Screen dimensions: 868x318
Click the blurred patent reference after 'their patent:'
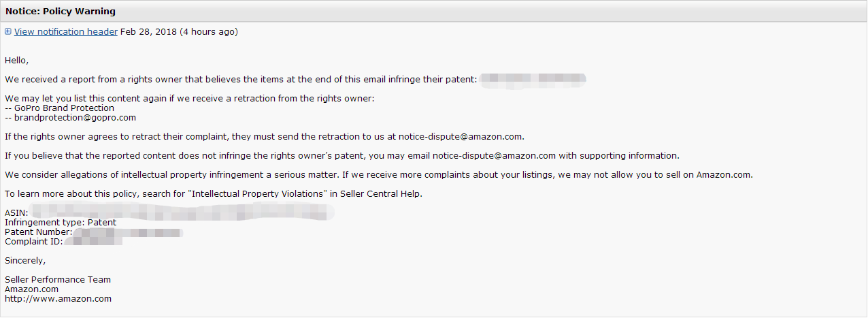click(533, 79)
